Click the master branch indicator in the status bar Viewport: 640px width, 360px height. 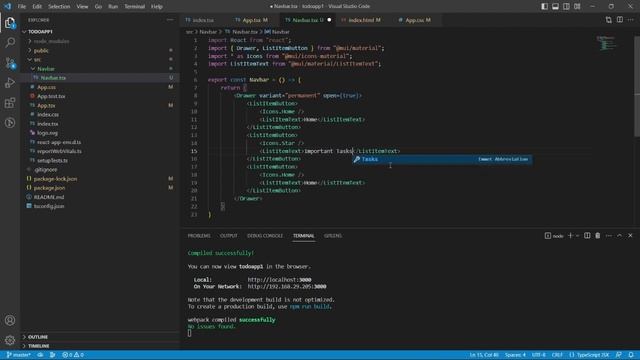pyautogui.click(x=18, y=355)
